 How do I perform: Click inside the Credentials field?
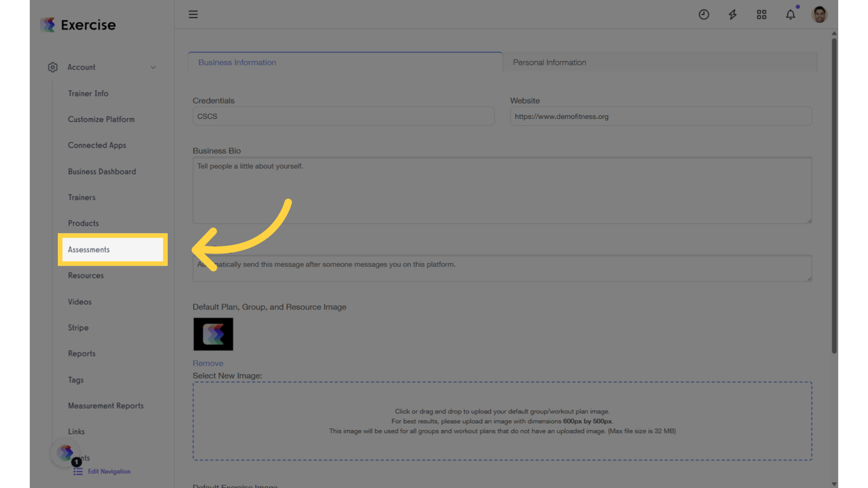(x=343, y=116)
